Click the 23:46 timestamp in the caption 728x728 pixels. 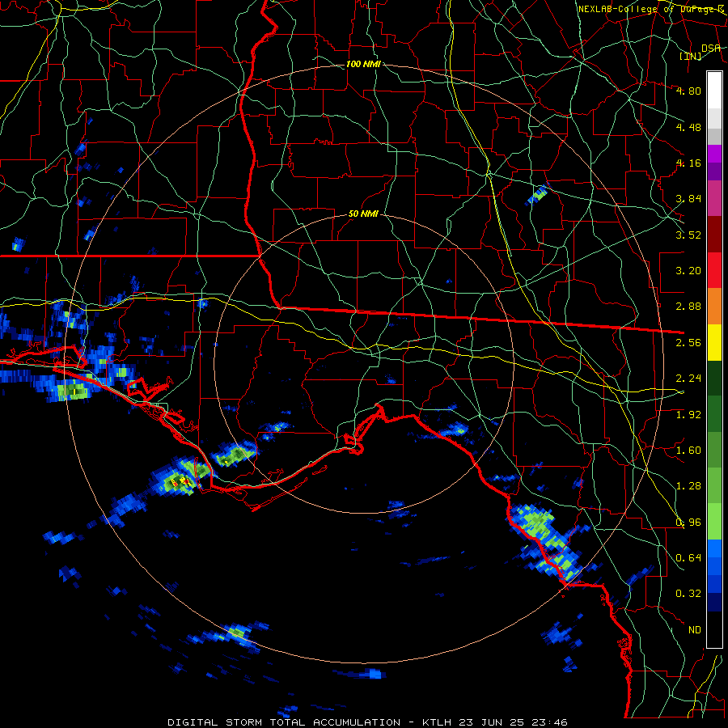(551, 722)
